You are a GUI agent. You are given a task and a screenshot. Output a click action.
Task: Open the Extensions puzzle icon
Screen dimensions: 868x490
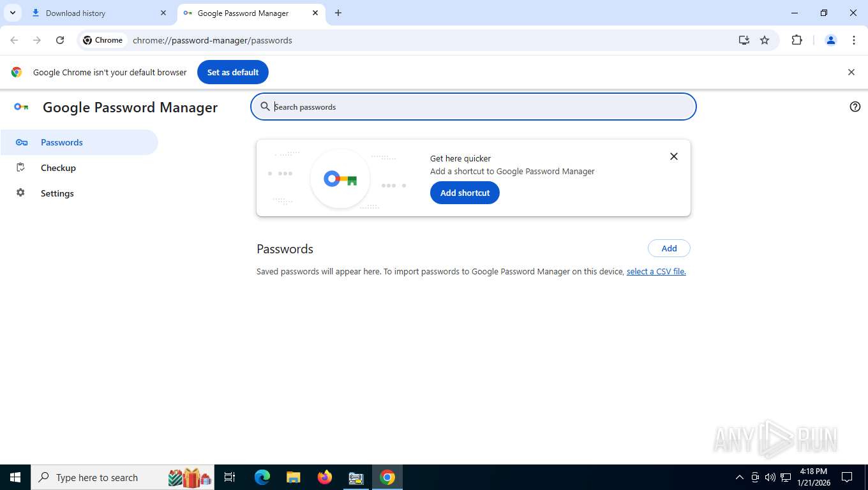tap(797, 40)
